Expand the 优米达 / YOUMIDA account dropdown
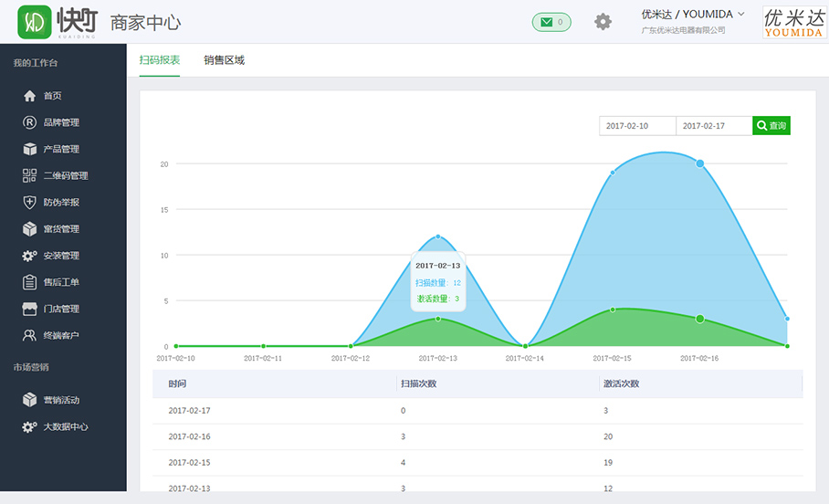 click(x=693, y=15)
